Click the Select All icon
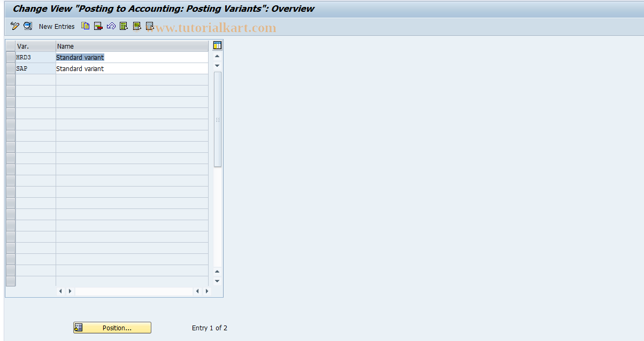Viewport: 644px width, 341px height. 124,26
